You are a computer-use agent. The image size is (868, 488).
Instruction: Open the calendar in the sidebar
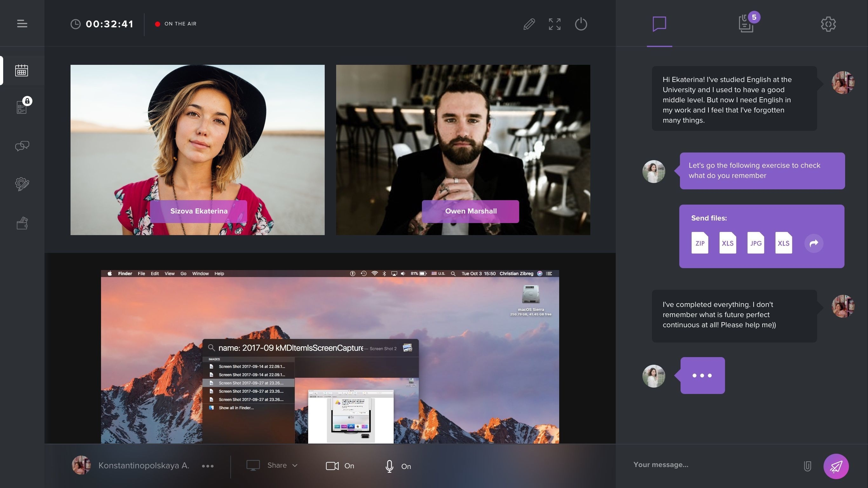(x=22, y=71)
